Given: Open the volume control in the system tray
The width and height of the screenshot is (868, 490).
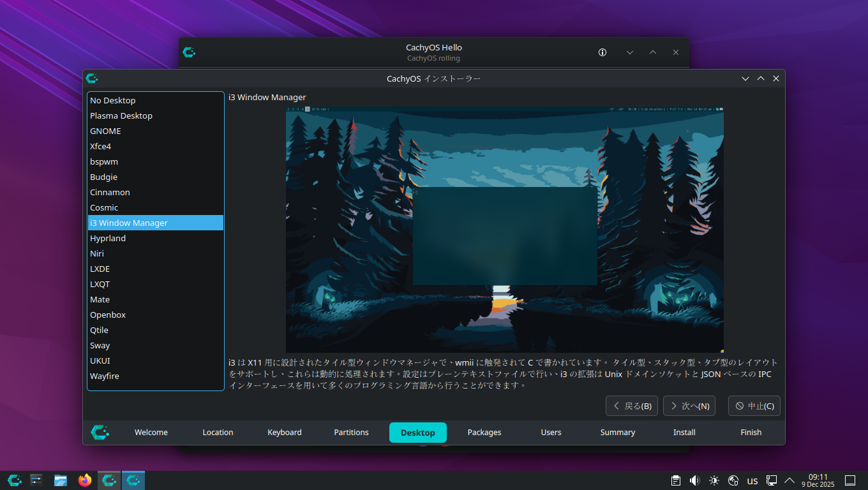Looking at the screenshot, I should pos(694,480).
